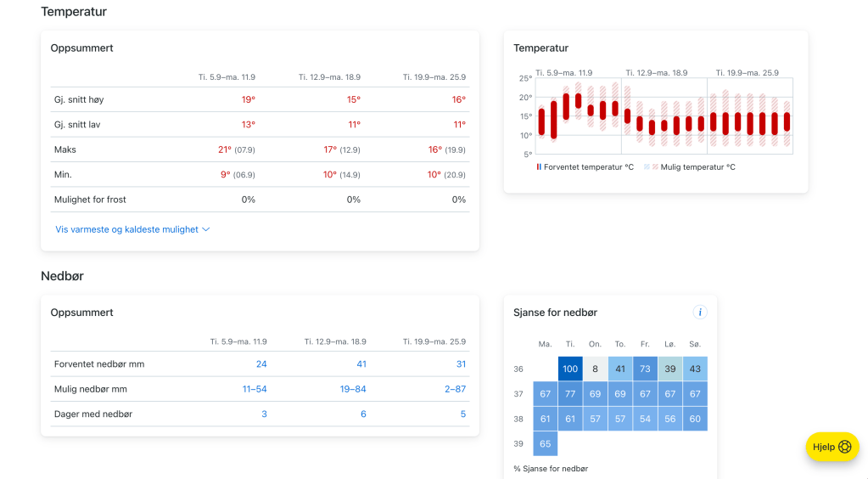Click the Mulighet for frost row label
This screenshot has height=479, width=868.
pyautogui.click(x=90, y=200)
